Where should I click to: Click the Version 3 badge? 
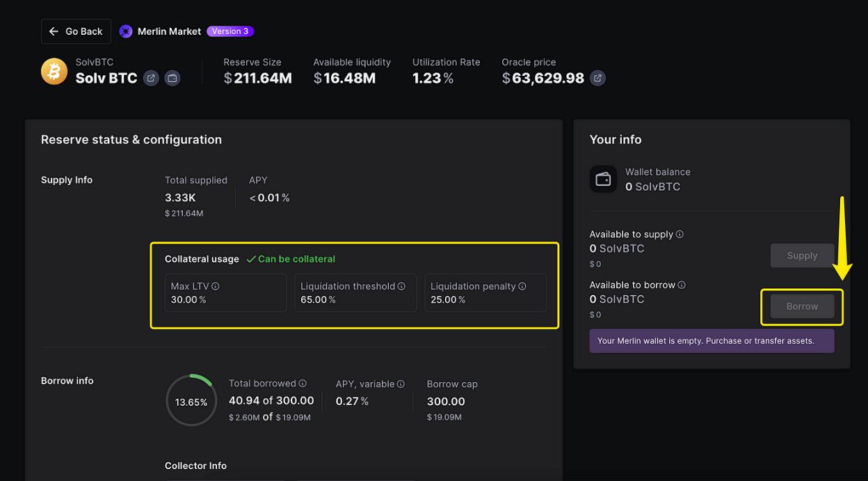tap(230, 31)
